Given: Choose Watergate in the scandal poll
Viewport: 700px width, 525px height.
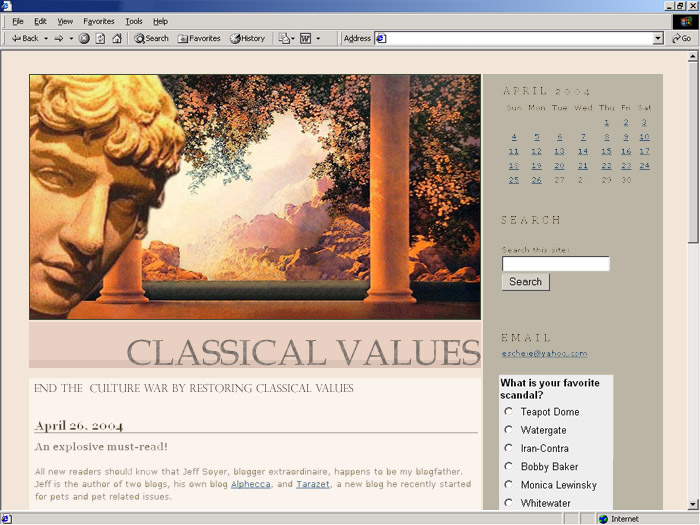Looking at the screenshot, I should tap(508, 430).
